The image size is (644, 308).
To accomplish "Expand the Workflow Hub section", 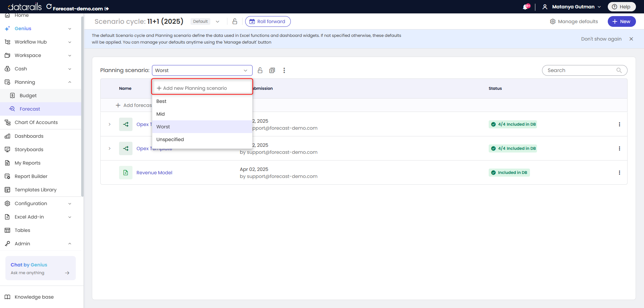I will coord(70,42).
